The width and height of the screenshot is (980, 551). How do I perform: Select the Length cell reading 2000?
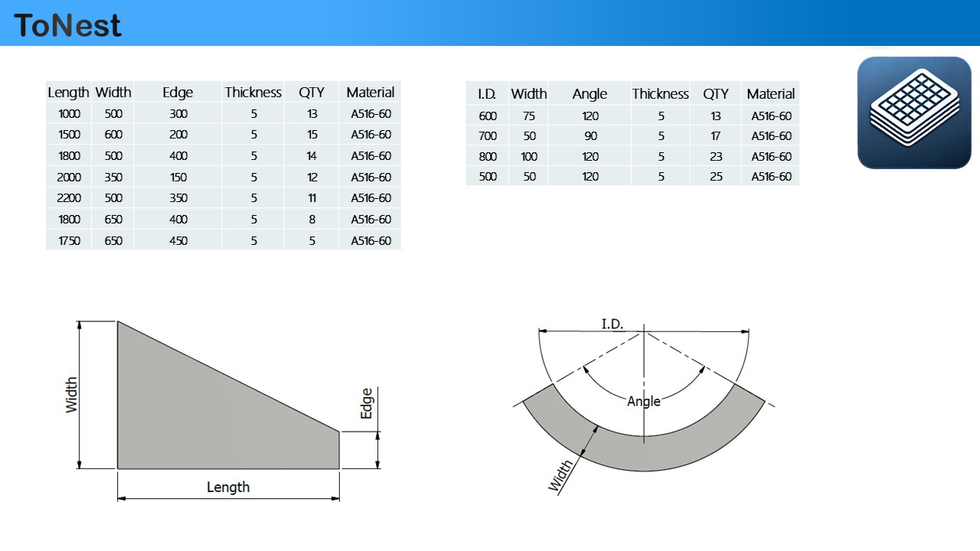click(68, 177)
